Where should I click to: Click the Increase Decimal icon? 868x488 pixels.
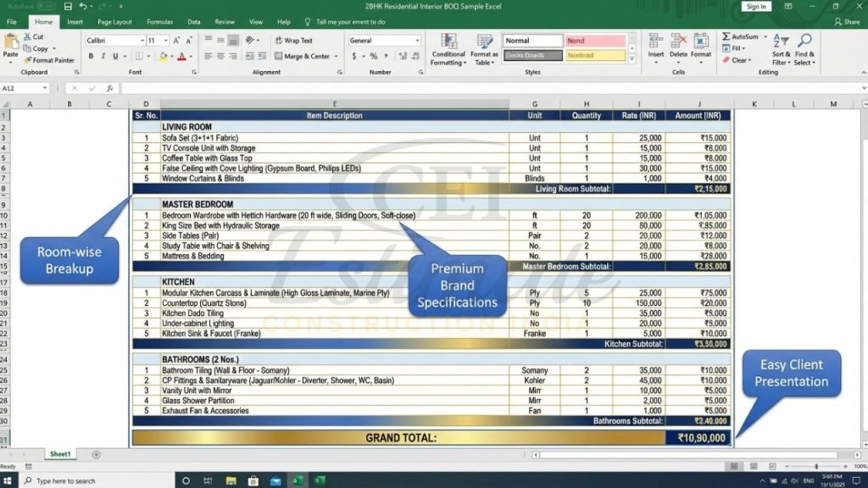[403, 57]
